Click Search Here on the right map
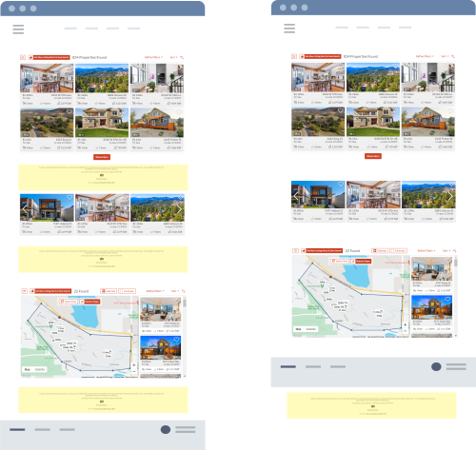The height and width of the screenshot is (450, 476). [x=340, y=262]
